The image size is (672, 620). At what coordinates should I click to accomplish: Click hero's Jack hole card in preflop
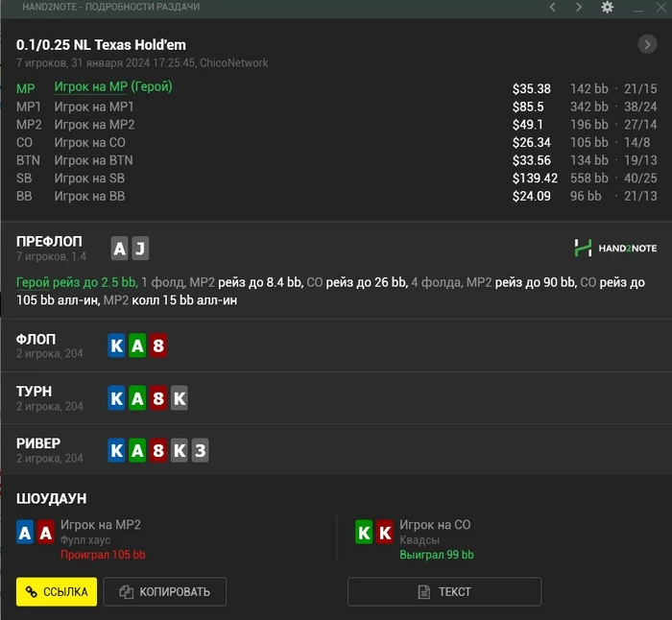[x=140, y=249]
